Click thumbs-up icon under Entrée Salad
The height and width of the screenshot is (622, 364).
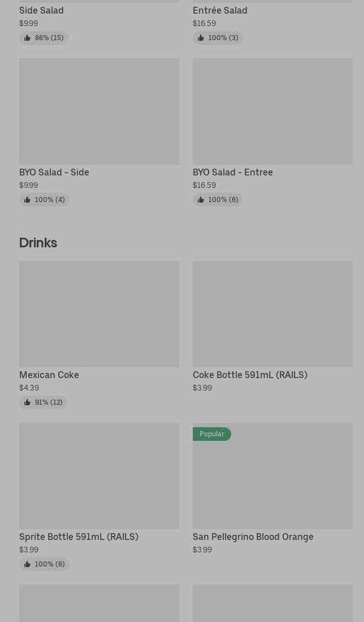click(x=201, y=38)
